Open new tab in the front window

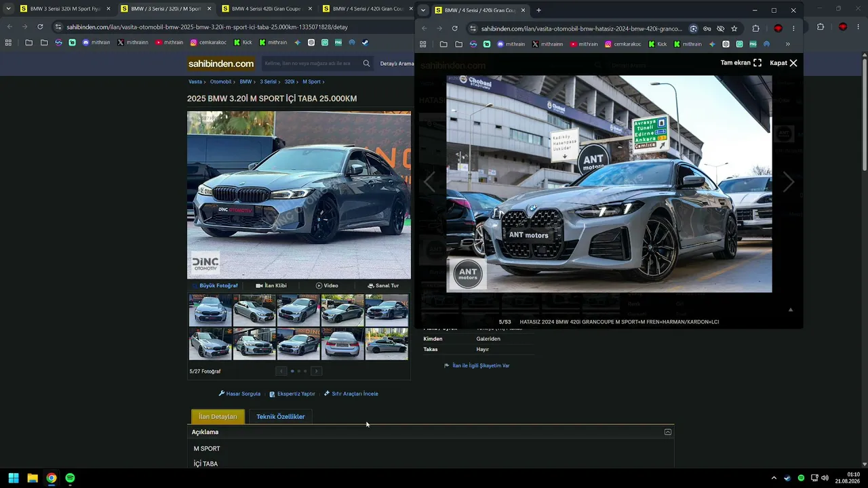tap(539, 10)
